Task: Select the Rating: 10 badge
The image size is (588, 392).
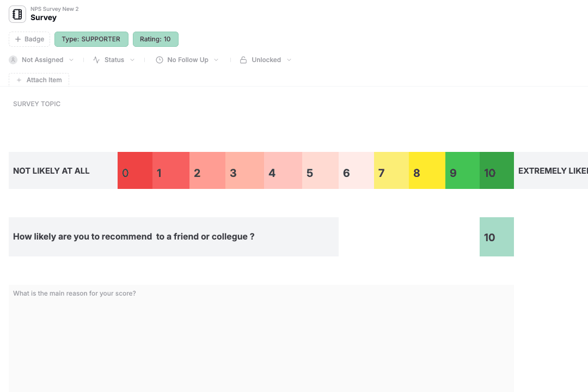Action: (x=156, y=39)
